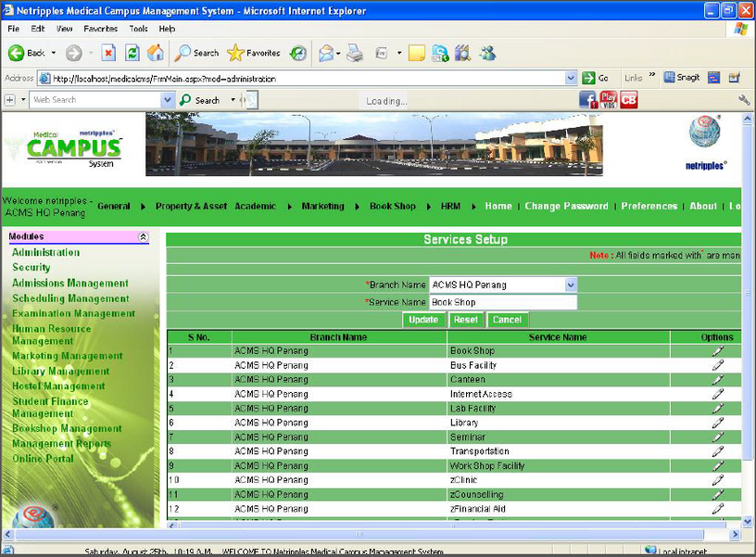Click the Cancel button
Viewport: 756px width, 557px height.
pyautogui.click(x=507, y=320)
